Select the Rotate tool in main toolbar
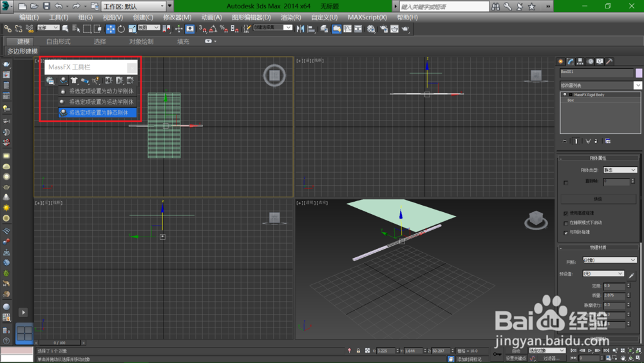This screenshot has height=363, width=644. [121, 29]
